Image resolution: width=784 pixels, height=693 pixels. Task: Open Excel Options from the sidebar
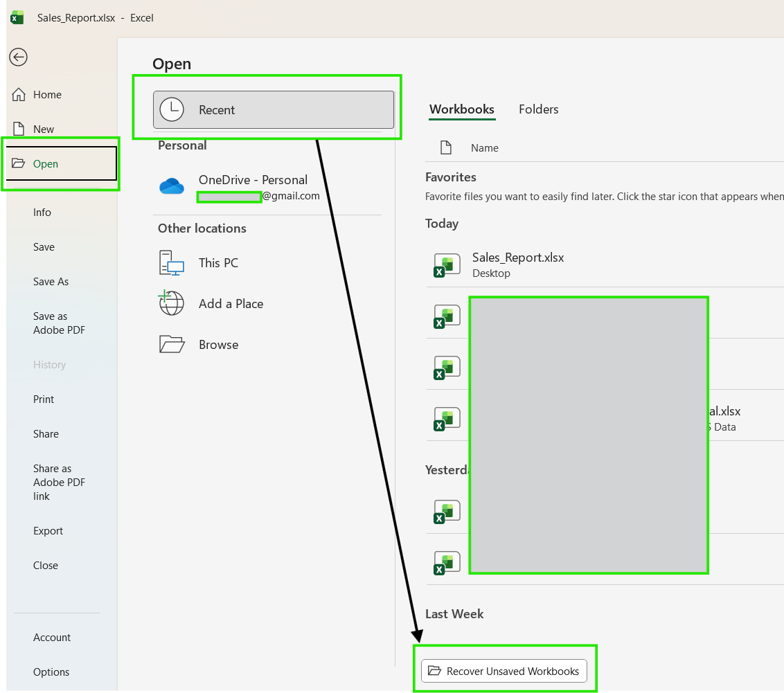51,672
